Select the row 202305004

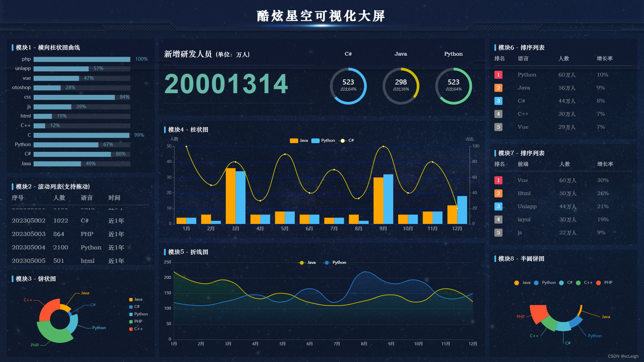(80, 247)
